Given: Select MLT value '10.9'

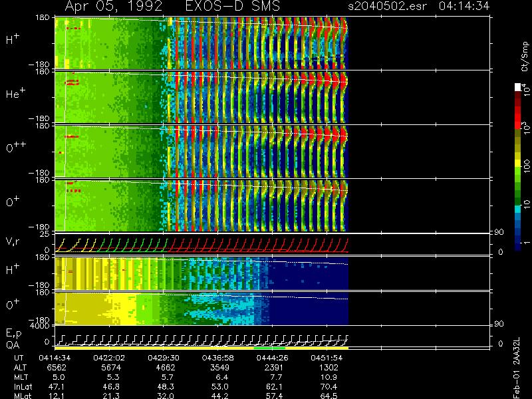Looking at the screenshot, I should (x=329, y=377).
